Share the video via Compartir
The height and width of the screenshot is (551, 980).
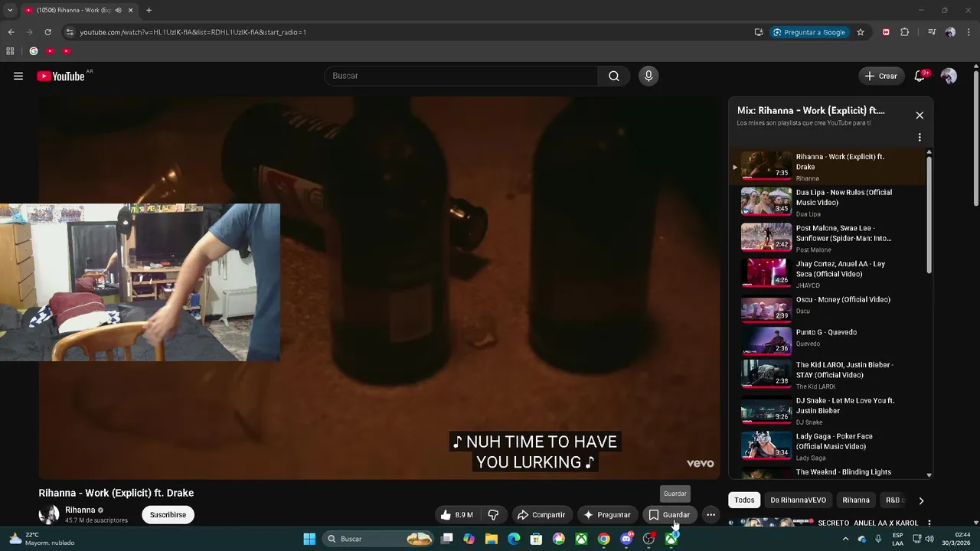pyautogui.click(x=541, y=515)
